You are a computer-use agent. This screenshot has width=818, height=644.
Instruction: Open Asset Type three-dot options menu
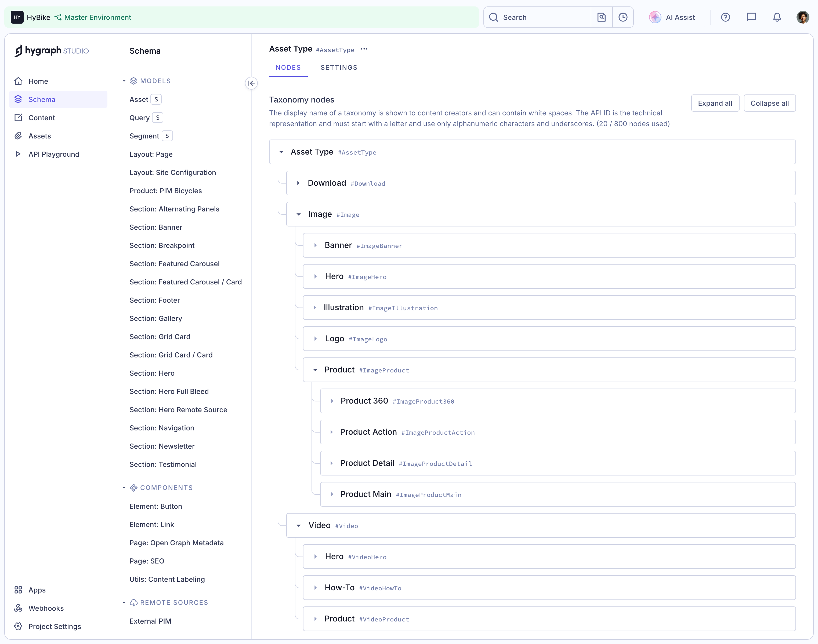coord(364,49)
